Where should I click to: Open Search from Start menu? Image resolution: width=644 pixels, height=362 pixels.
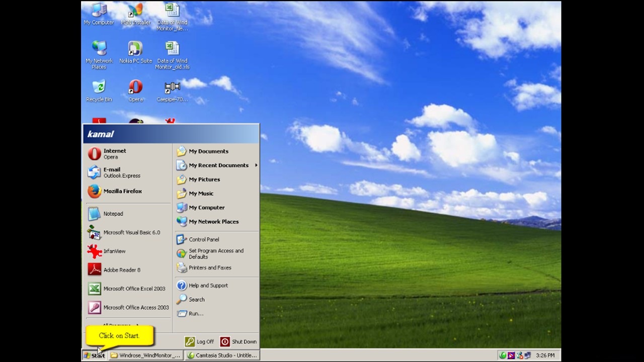coord(216,299)
